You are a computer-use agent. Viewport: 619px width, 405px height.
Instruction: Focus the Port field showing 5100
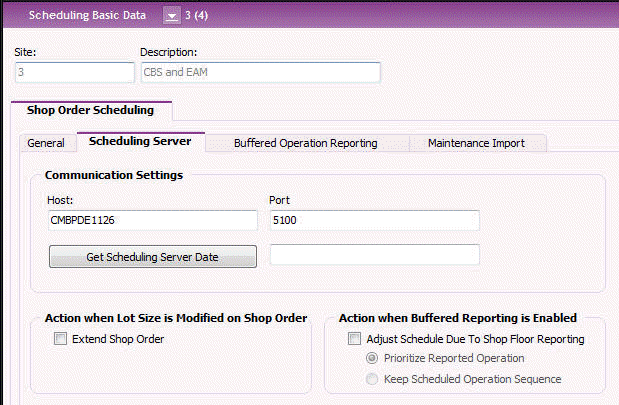374,220
